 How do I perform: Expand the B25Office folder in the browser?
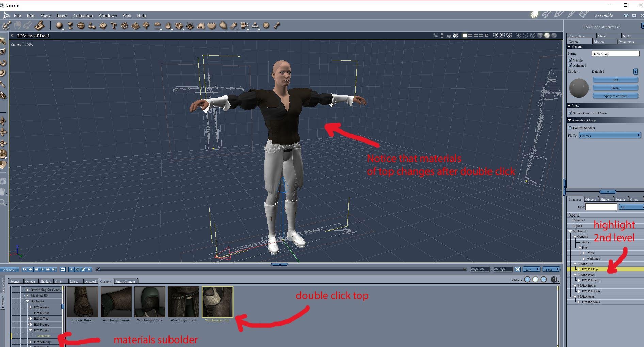(31, 319)
